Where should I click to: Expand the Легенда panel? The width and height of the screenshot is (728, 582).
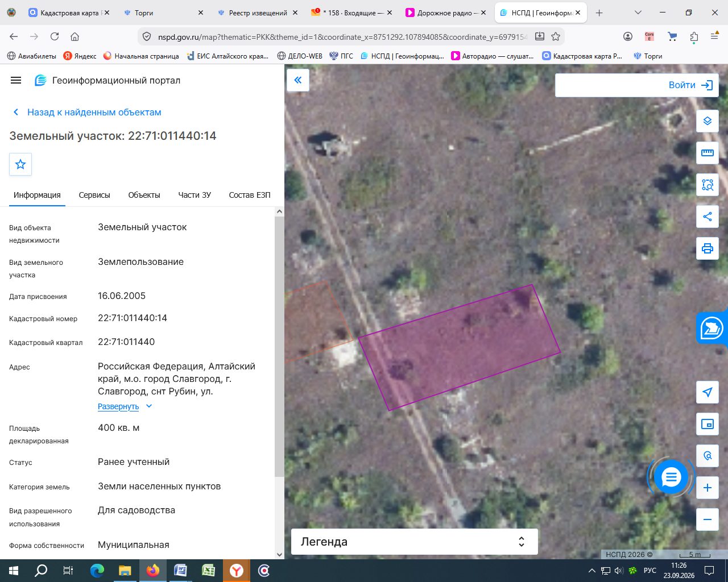pos(414,542)
